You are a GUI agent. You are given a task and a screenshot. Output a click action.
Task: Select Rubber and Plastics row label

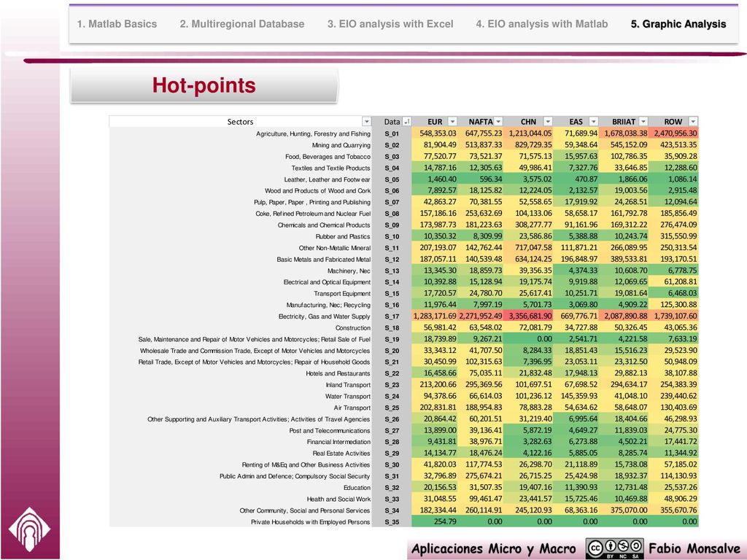click(343, 237)
